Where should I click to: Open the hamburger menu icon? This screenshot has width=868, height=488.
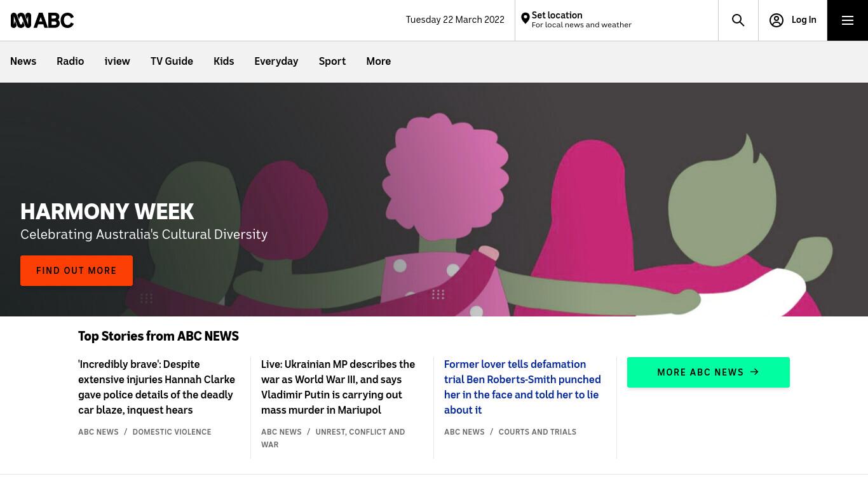coord(848,20)
